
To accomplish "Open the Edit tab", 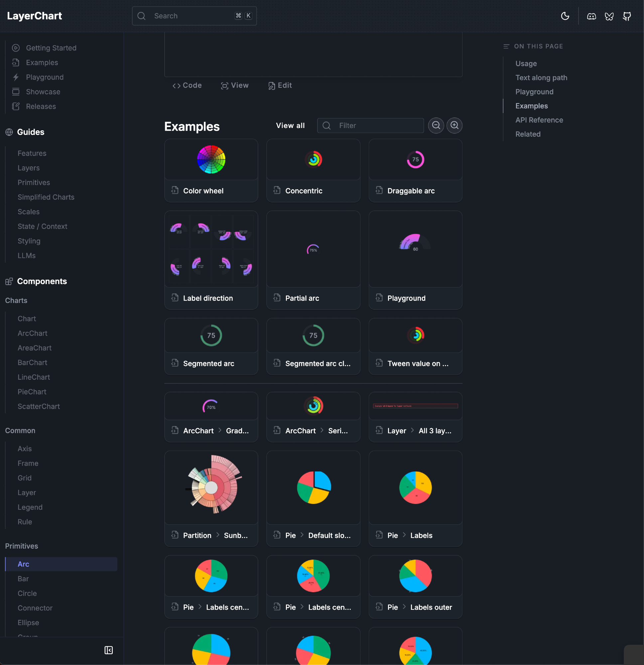I will click(x=280, y=85).
